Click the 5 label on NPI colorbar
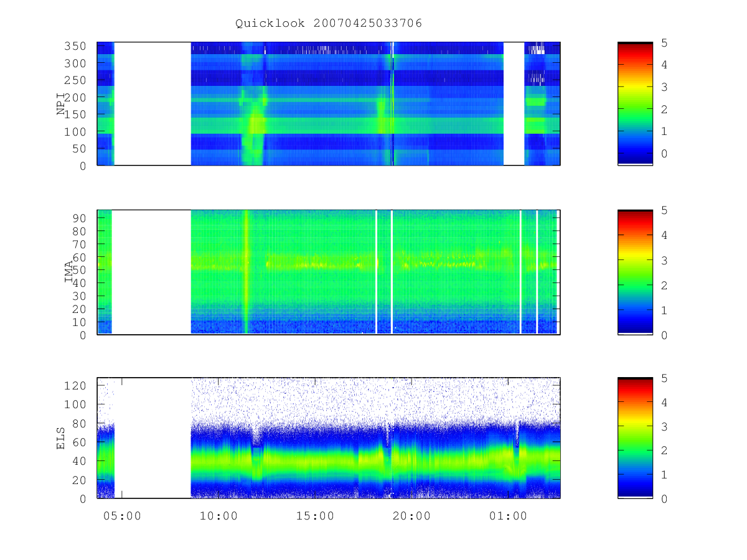 (665, 43)
